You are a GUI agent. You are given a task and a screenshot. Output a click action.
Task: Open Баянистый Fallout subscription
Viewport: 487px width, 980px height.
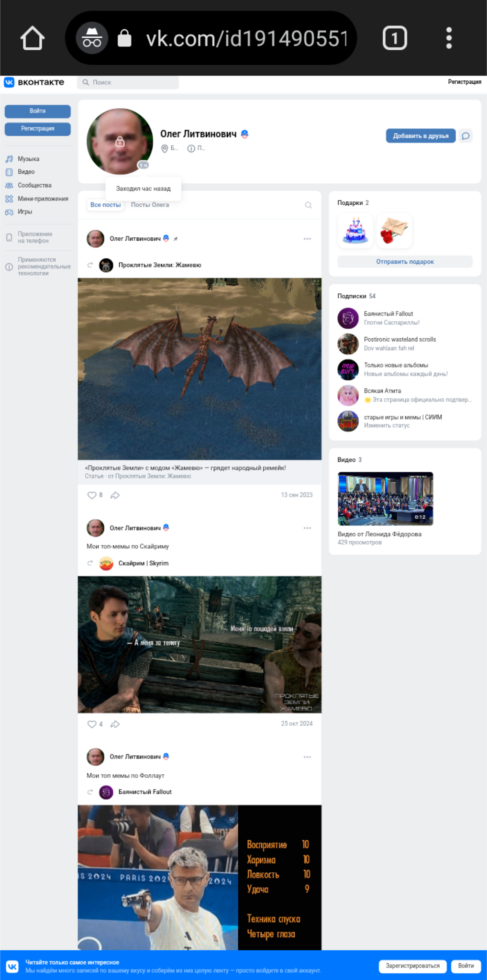[x=388, y=314]
